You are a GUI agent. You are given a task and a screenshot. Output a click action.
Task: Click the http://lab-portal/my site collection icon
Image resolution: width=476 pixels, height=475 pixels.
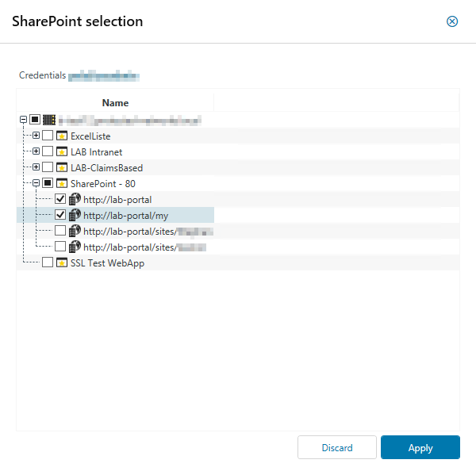(75, 215)
